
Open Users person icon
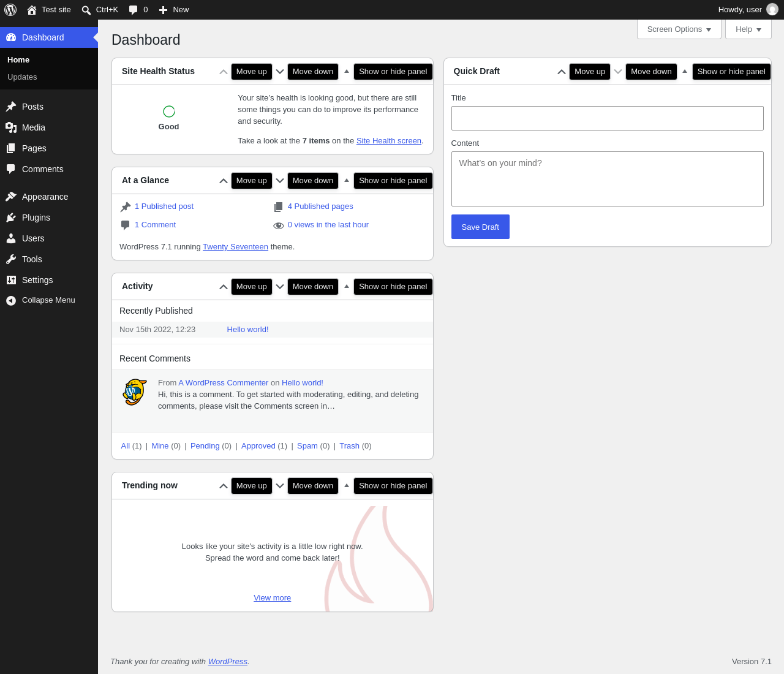[x=11, y=238]
